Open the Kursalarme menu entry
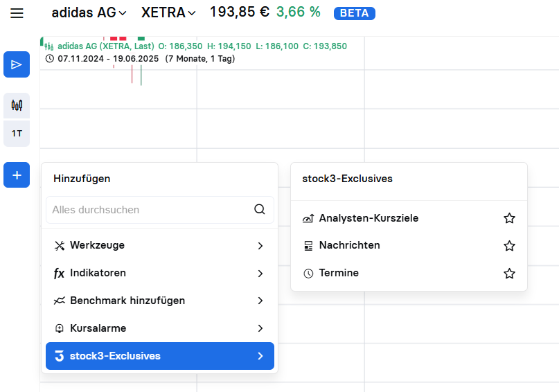 pos(159,328)
